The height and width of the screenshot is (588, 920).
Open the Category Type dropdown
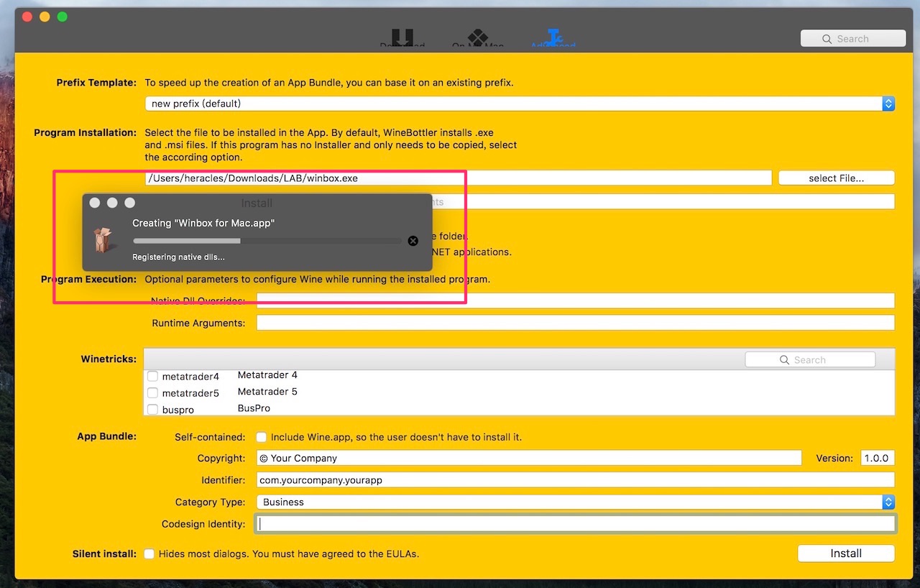[576, 502]
